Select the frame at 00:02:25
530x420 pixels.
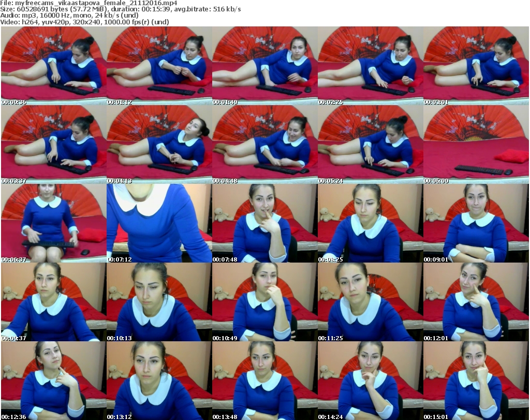[371, 66]
